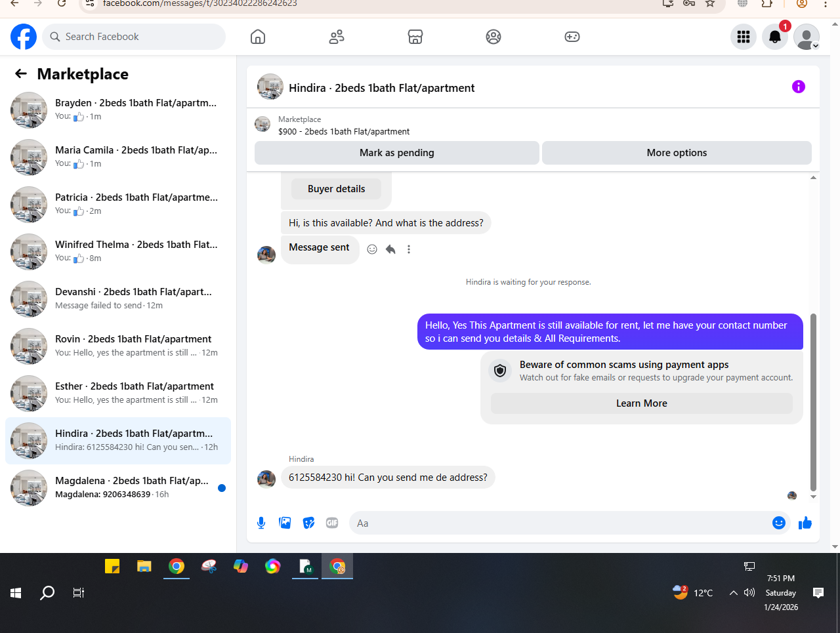Click the purple reply message bubble

point(610,332)
